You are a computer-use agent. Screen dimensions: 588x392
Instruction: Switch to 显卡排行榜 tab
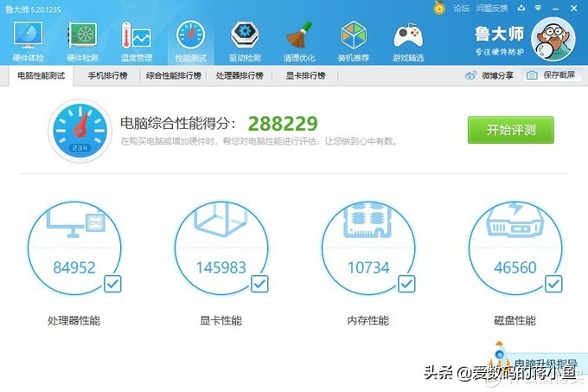(x=305, y=76)
